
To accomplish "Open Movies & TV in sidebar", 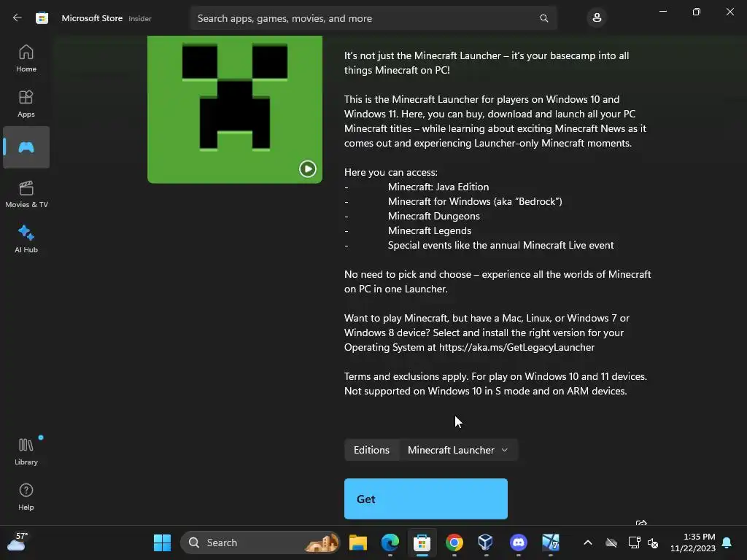I will click(x=26, y=194).
